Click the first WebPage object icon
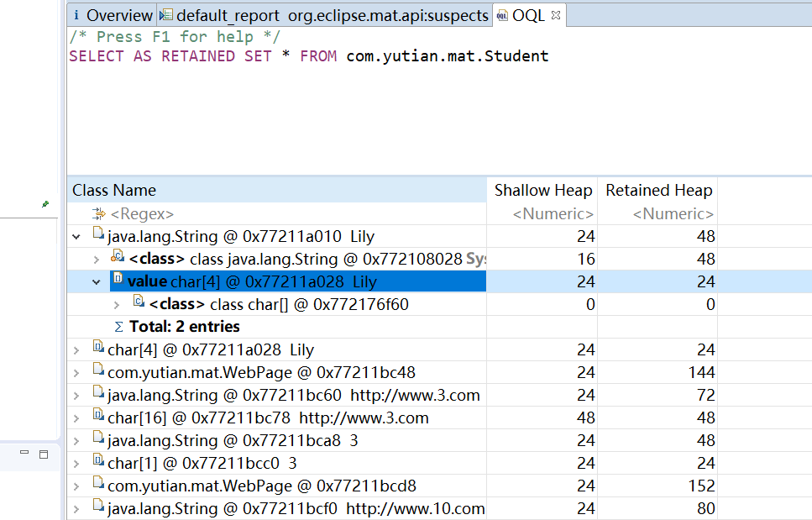 click(x=98, y=372)
